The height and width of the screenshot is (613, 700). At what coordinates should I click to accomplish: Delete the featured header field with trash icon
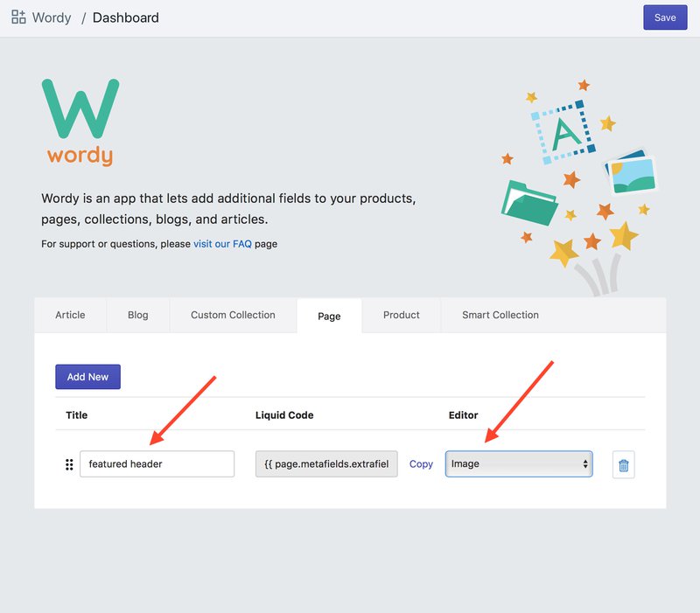623,464
